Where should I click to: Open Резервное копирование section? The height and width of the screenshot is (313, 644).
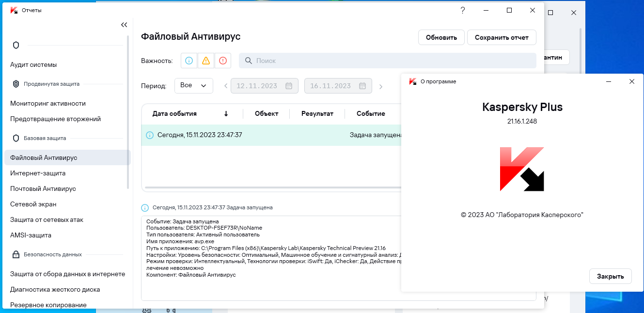click(48, 305)
